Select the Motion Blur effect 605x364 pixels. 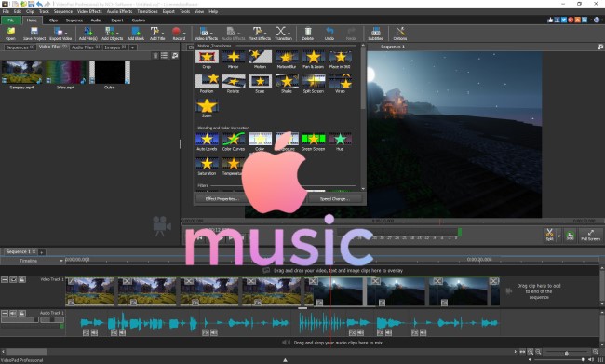click(x=287, y=59)
